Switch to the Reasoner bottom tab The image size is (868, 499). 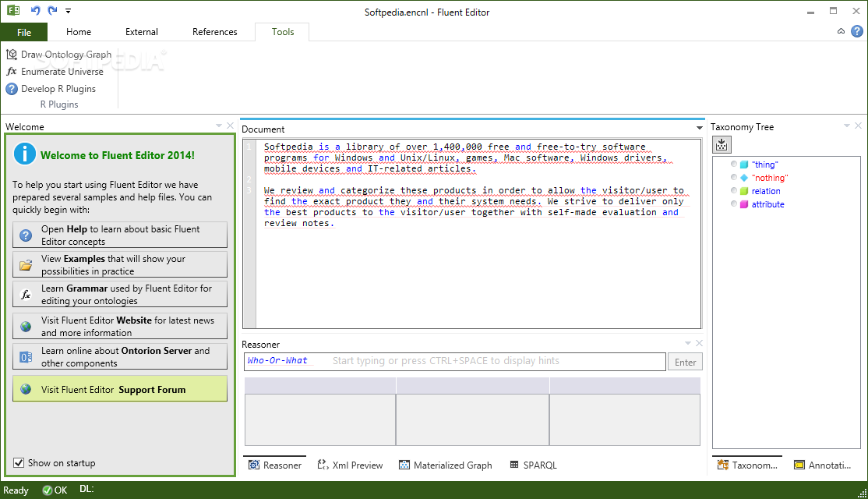pos(275,465)
